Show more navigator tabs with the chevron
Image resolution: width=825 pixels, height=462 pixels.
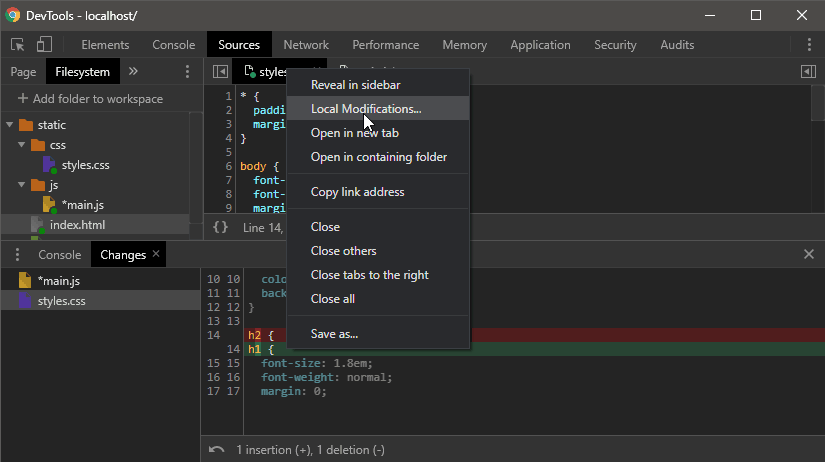pyautogui.click(x=133, y=72)
